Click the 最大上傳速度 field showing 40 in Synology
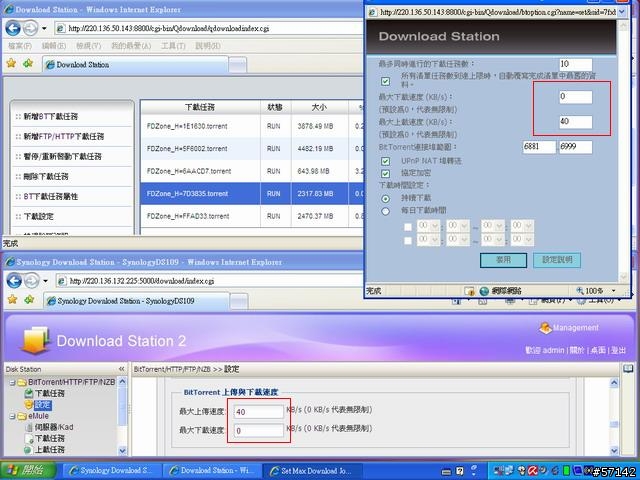 point(259,412)
